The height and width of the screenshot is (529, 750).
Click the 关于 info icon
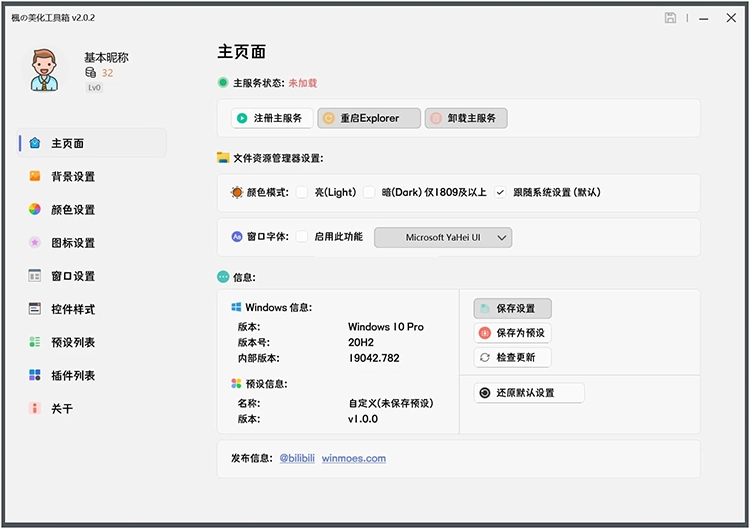click(x=35, y=409)
